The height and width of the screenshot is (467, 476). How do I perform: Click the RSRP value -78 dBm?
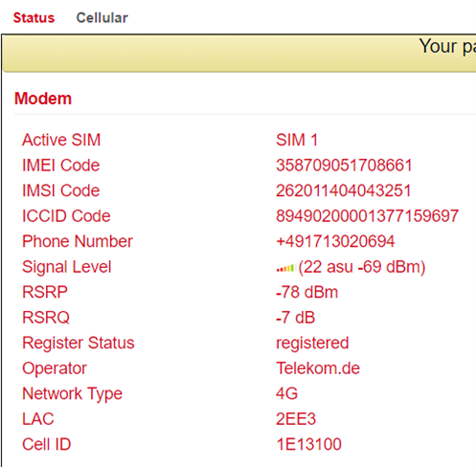pos(306,292)
